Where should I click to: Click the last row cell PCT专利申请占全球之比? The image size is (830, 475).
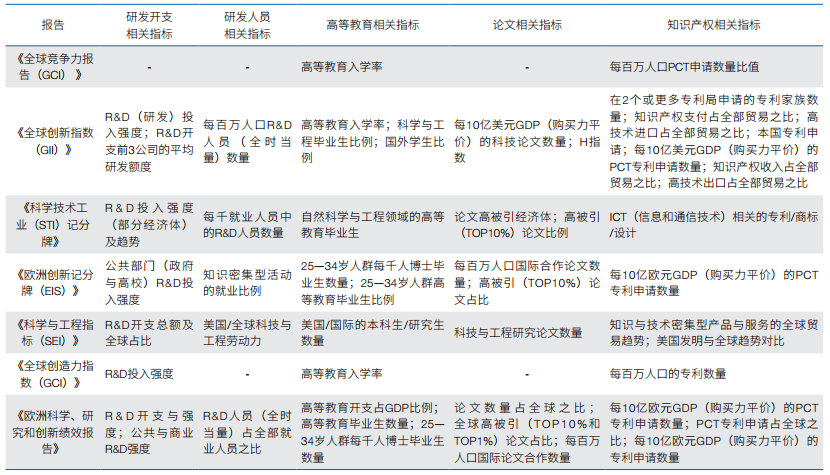(x=714, y=432)
